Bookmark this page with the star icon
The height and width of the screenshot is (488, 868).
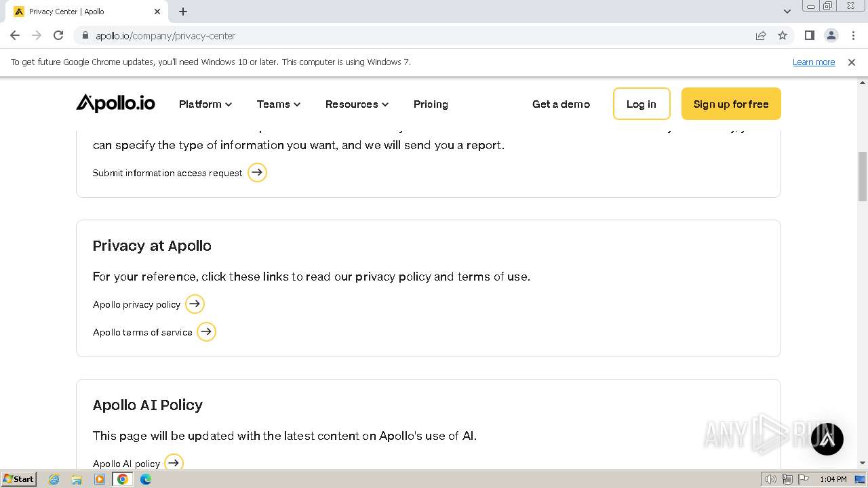click(x=783, y=35)
